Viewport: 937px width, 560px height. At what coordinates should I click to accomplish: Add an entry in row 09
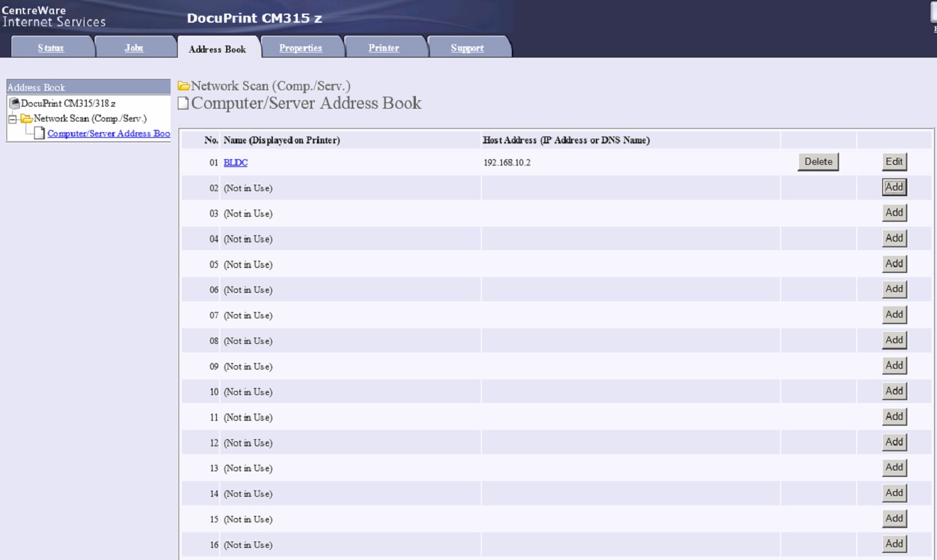click(894, 365)
